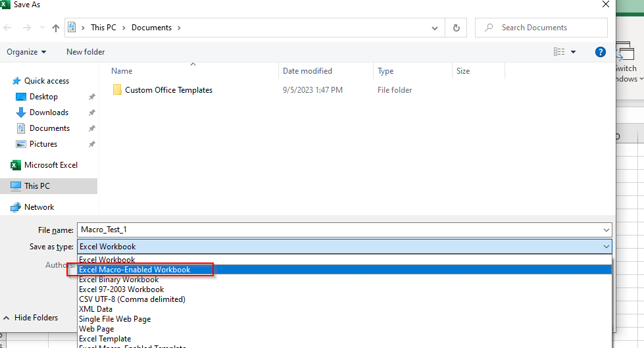Image resolution: width=644 pixels, height=348 pixels.
Task: Collapse the Save as type dropdown
Action: (605, 247)
